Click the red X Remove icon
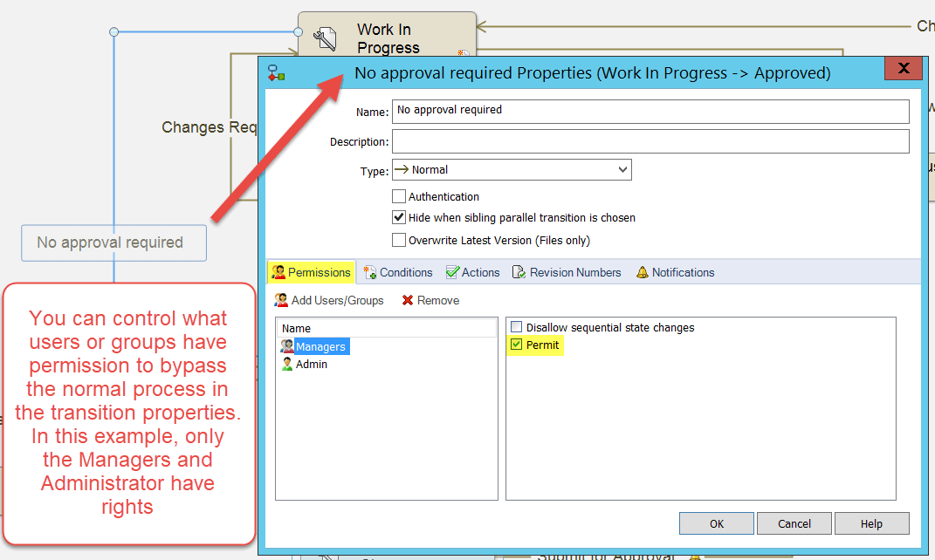935x560 pixels. [x=408, y=300]
